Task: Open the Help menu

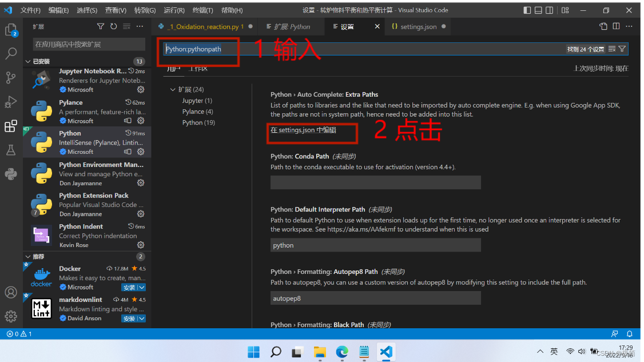Action: [232, 10]
